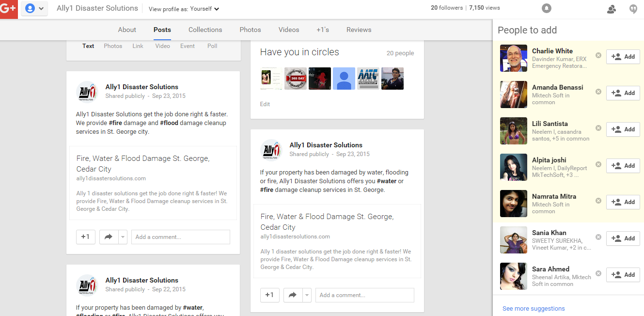This screenshot has height=316, width=644.
Task: Dismiss Charlie White suggestion
Action: tap(598, 55)
